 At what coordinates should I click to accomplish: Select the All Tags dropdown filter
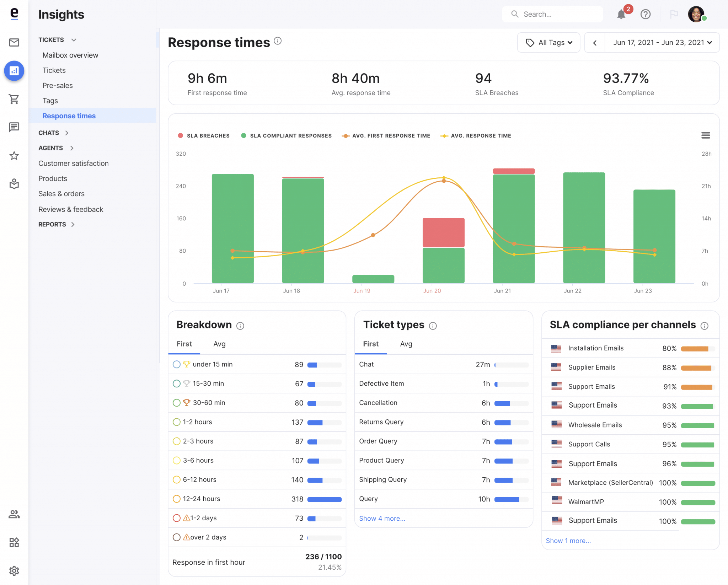[x=548, y=42]
